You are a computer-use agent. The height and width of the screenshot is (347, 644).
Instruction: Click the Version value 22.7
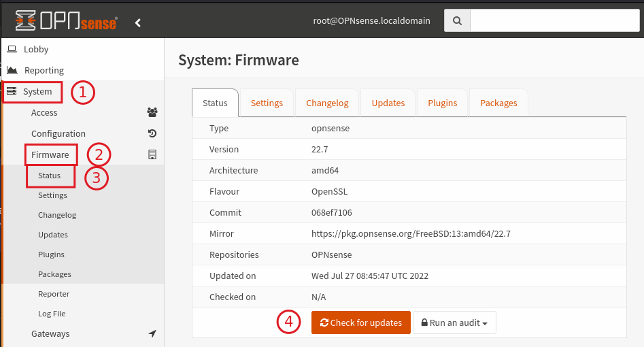[320, 149]
